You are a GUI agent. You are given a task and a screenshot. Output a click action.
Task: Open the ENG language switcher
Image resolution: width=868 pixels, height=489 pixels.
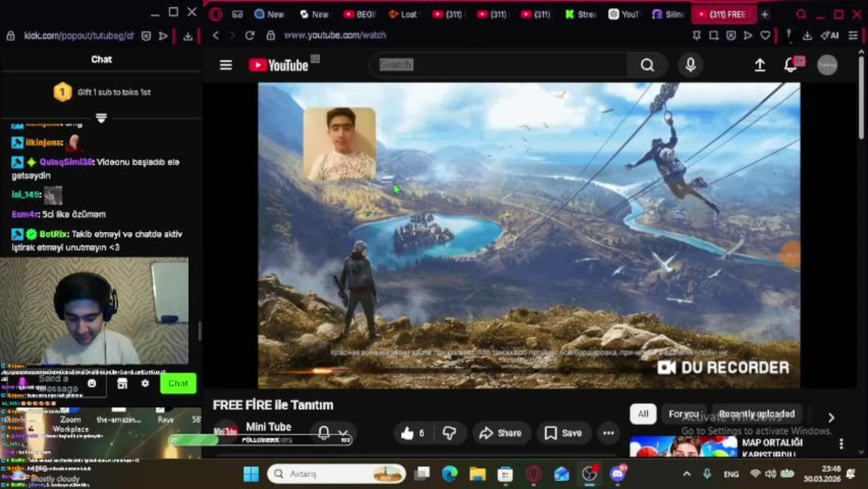pyautogui.click(x=731, y=474)
